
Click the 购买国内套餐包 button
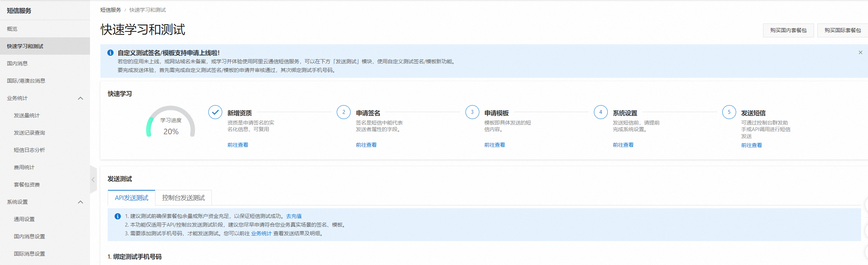788,30
